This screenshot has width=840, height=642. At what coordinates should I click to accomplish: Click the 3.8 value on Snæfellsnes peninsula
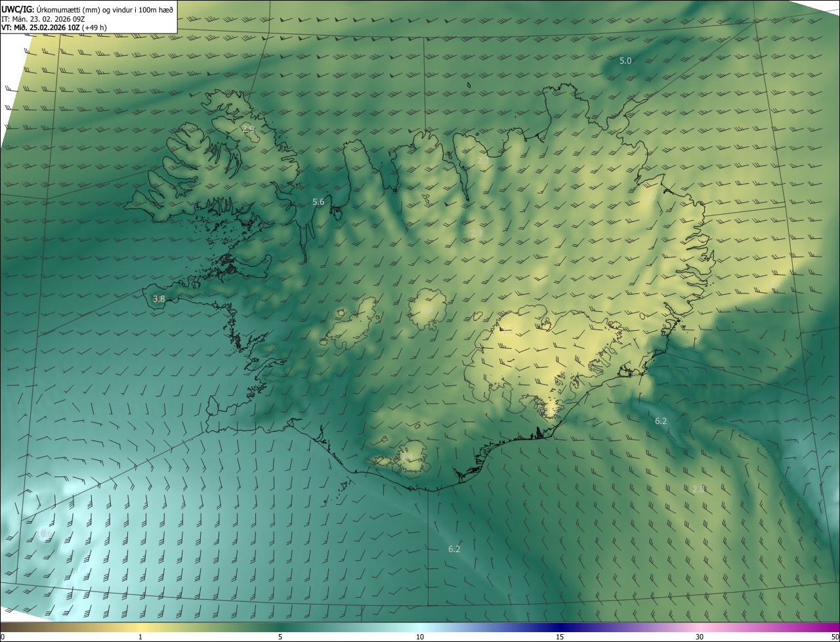159,299
